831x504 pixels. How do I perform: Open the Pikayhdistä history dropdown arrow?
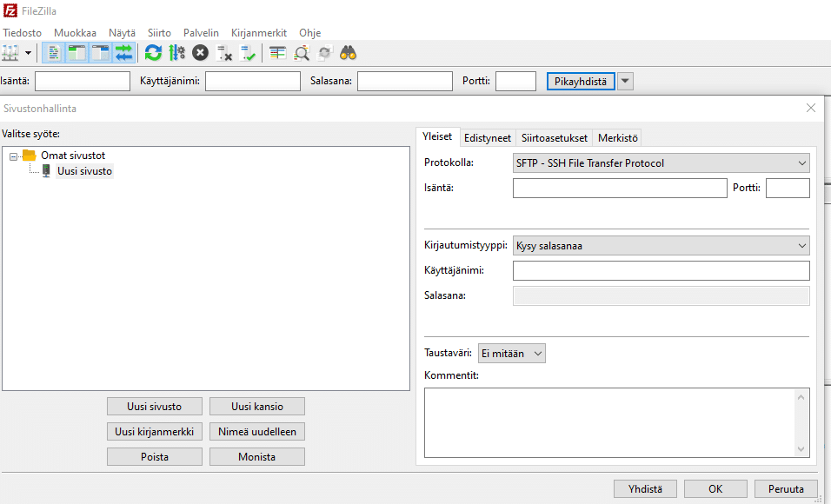[625, 81]
